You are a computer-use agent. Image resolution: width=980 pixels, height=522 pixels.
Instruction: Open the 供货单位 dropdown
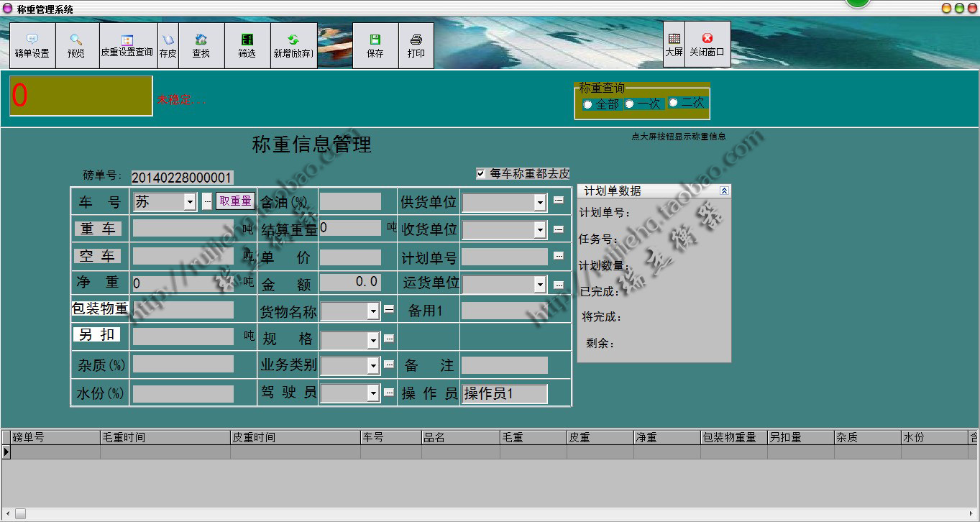pyautogui.click(x=540, y=203)
